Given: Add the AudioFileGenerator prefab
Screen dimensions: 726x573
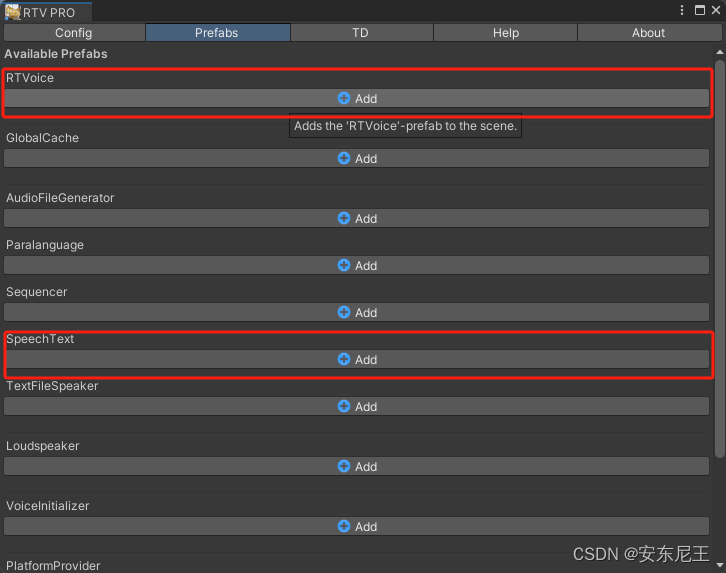Looking at the screenshot, I should point(356,218).
